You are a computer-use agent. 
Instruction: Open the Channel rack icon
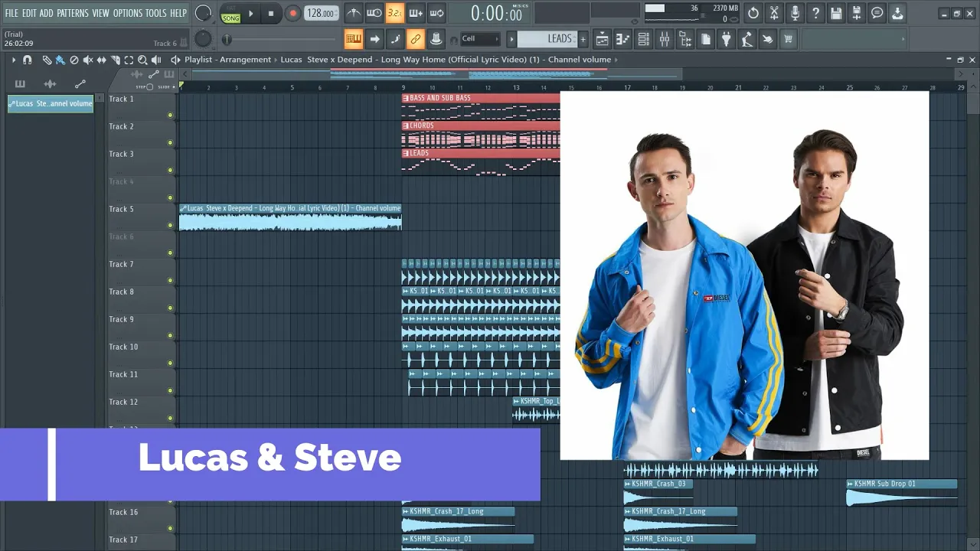tap(644, 39)
